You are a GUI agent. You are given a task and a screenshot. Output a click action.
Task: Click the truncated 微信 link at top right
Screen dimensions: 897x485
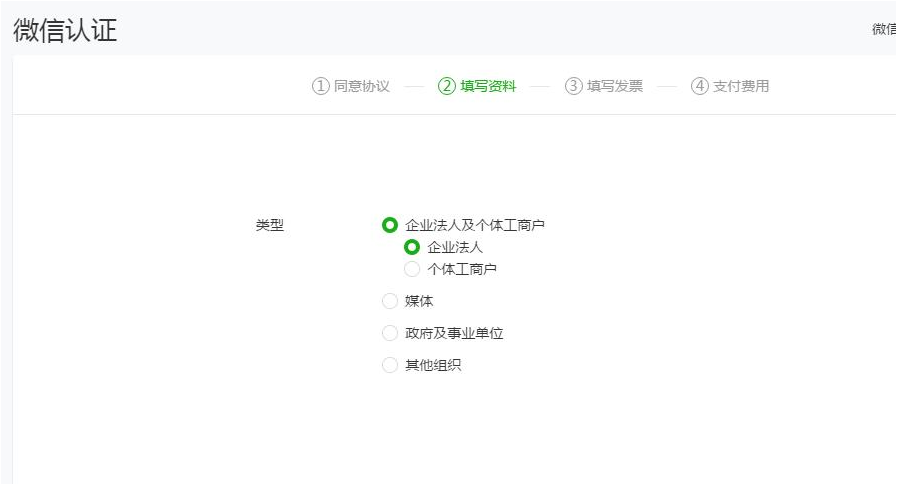point(884,29)
